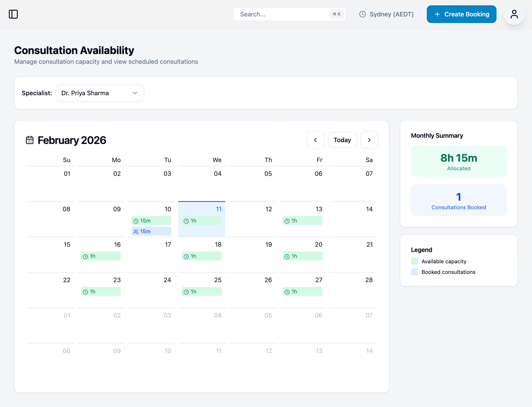Image resolution: width=532 pixels, height=407 pixels.
Task: Click the people icon on the booked 15m consultation
Action: (x=136, y=231)
